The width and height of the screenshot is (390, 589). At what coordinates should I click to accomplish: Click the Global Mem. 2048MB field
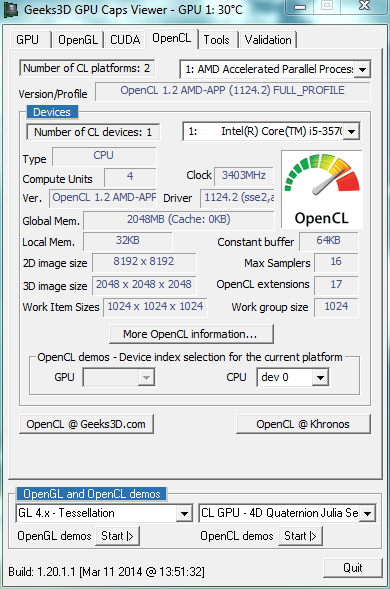178,220
